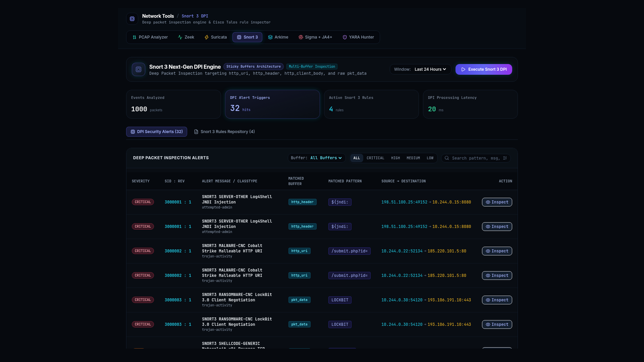Image resolution: width=644 pixels, height=362 pixels.
Task: Click SID 3000003 : 1 in first LockBit row
Action: point(178,300)
